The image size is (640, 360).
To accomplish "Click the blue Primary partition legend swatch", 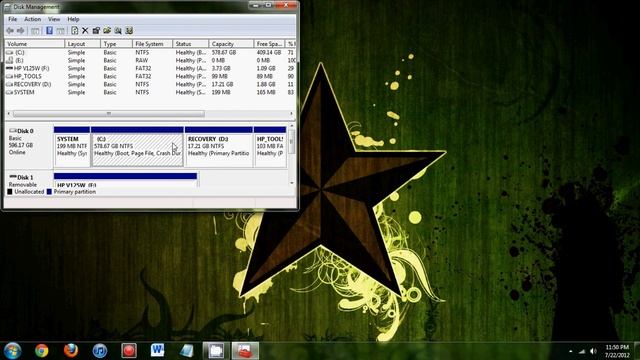I will [x=49, y=191].
